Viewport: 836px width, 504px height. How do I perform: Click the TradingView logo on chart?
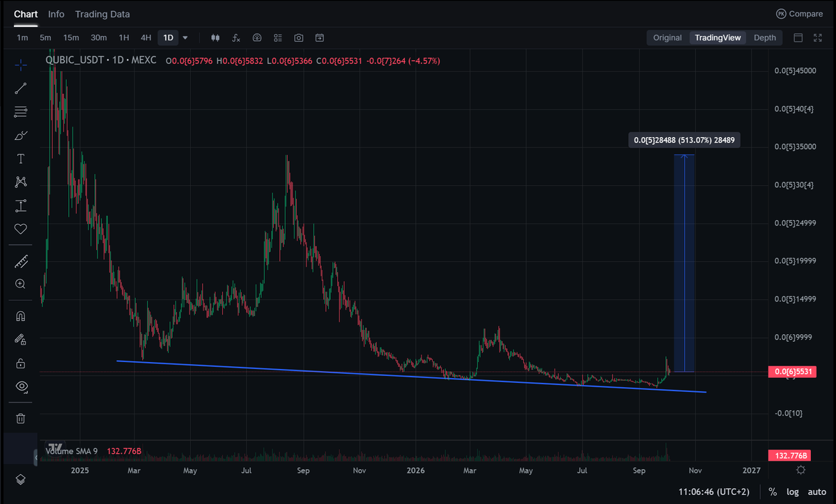pyautogui.click(x=56, y=448)
